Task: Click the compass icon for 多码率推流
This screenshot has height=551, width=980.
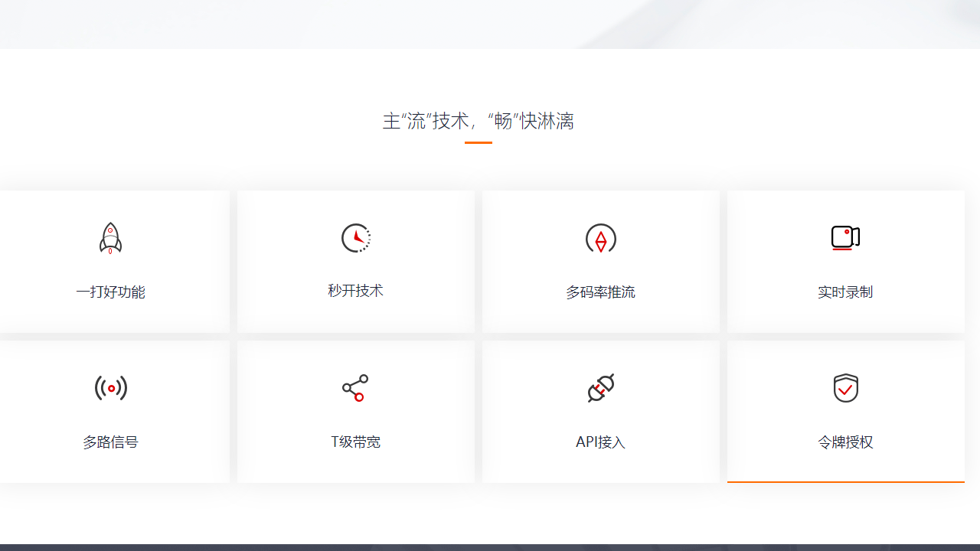Action: click(600, 239)
